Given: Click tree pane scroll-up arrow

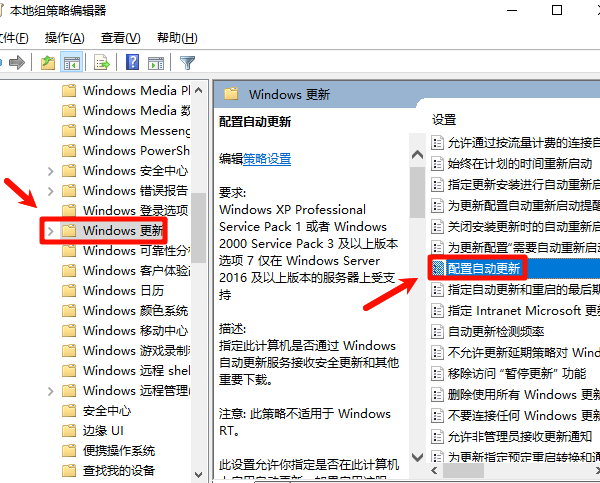Looking at the screenshot, I should pyautogui.click(x=198, y=91).
